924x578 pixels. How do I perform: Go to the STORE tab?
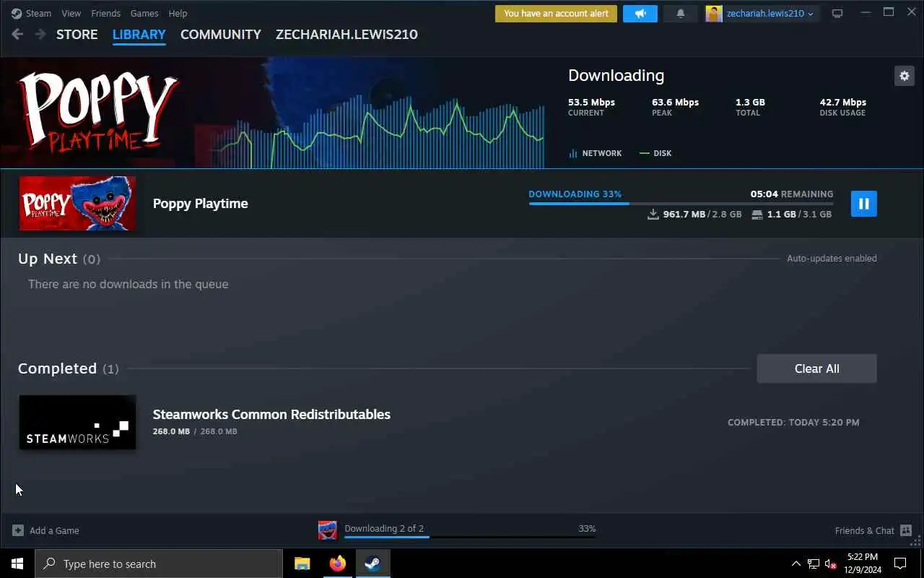pyautogui.click(x=77, y=35)
